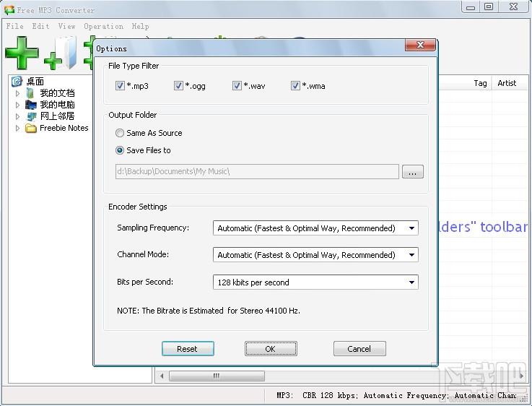Click the 网上邻居 network icon
This screenshot has width=532, height=406.
pyautogui.click(x=31, y=116)
